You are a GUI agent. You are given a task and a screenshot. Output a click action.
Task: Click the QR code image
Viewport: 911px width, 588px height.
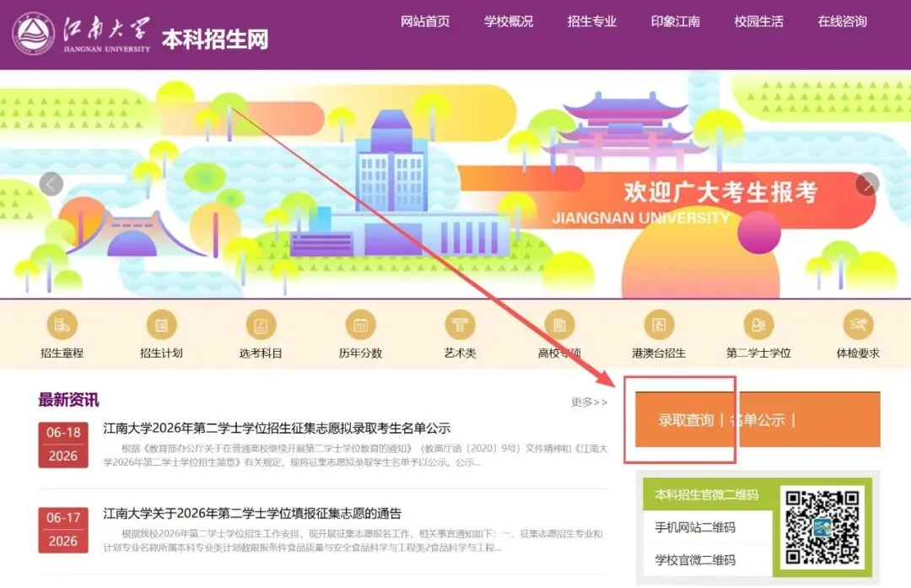(x=822, y=527)
